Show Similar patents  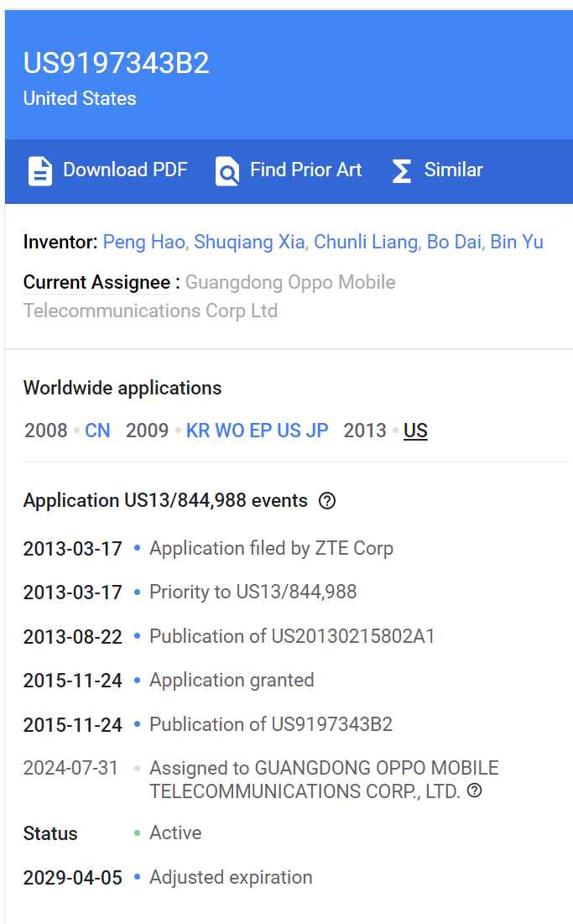tap(438, 170)
